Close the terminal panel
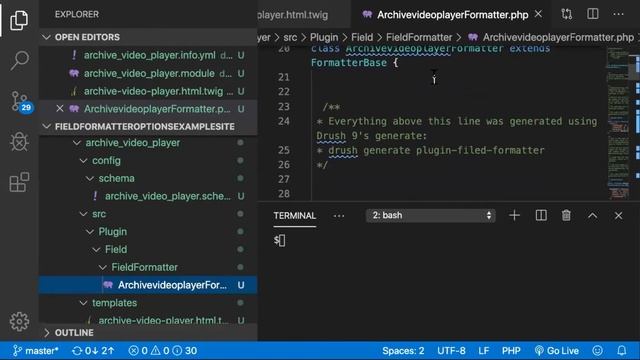Image resolution: width=640 pixels, height=360 pixels. (618, 216)
